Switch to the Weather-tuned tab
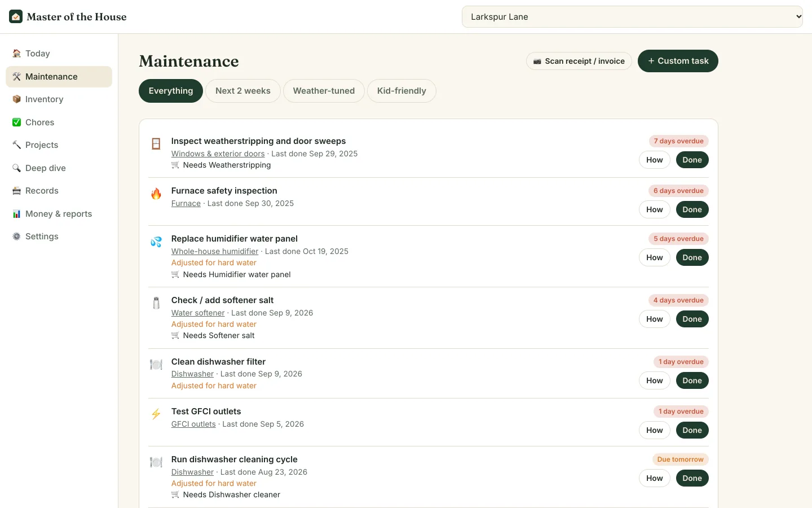812x508 pixels. [x=324, y=91]
